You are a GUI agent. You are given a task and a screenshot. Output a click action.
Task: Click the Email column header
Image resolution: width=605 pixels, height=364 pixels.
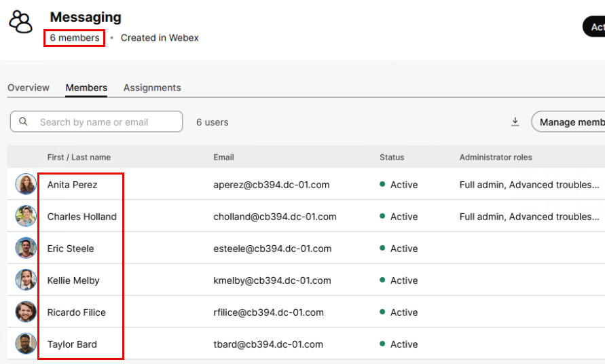(x=223, y=157)
